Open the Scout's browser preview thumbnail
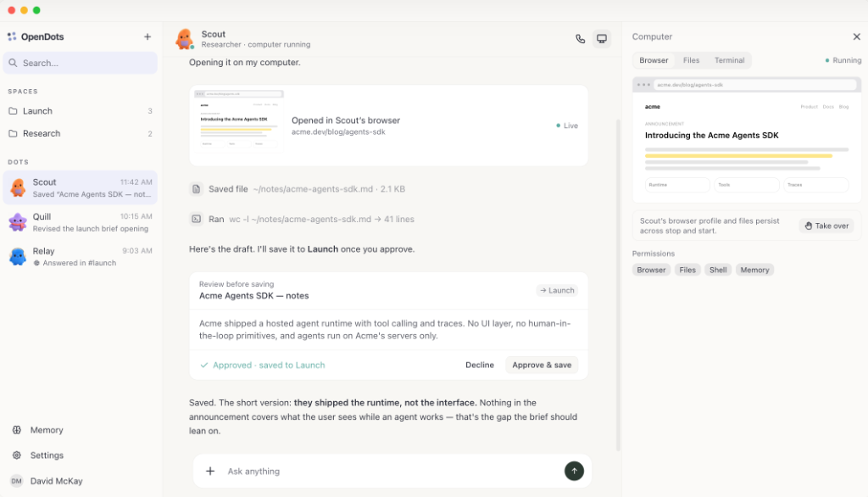868x497 pixels. coord(239,120)
